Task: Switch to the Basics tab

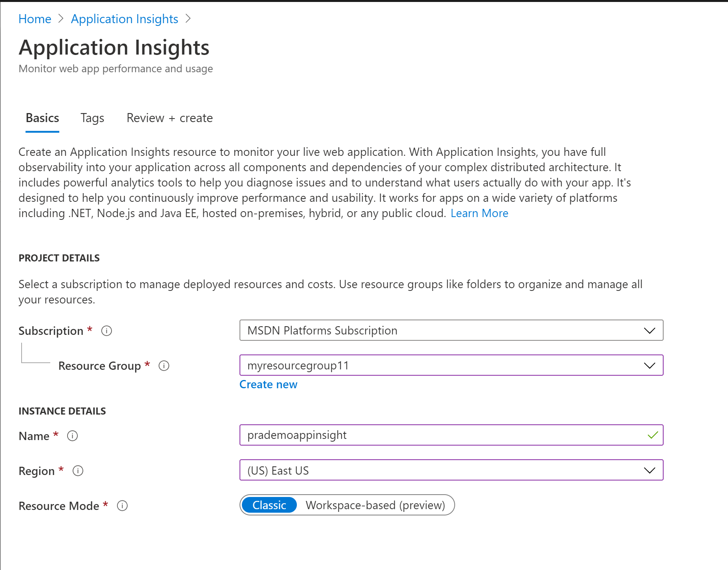Action: coord(42,118)
